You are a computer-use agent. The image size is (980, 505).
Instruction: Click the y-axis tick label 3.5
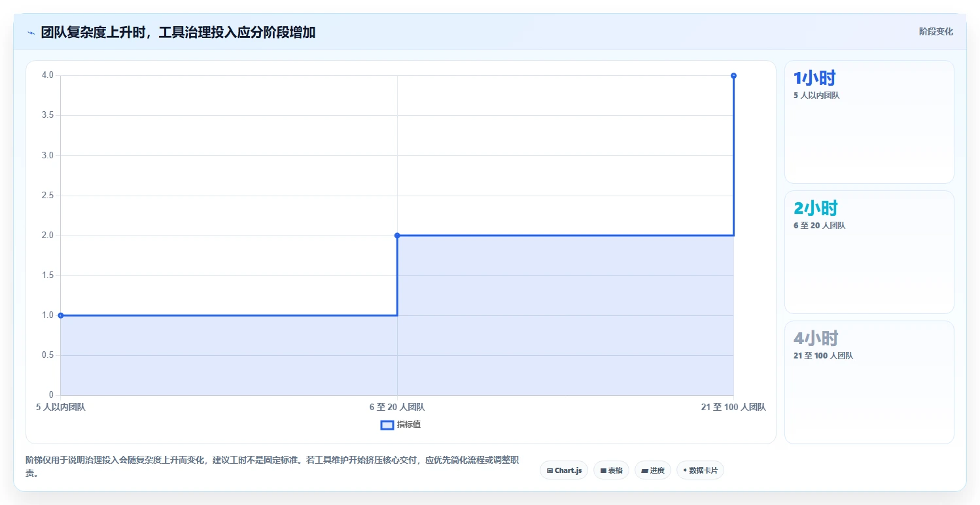(48, 115)
